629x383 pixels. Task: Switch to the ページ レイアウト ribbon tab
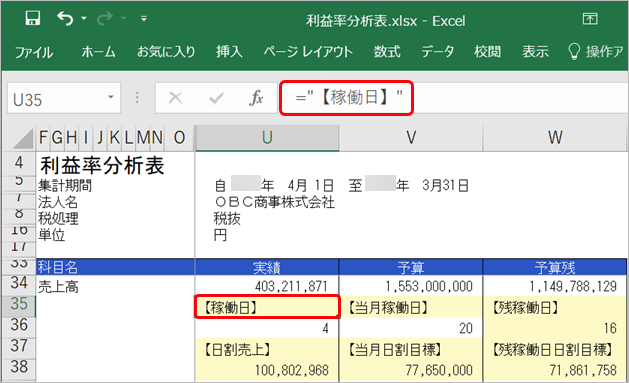(x=308, y=52)
